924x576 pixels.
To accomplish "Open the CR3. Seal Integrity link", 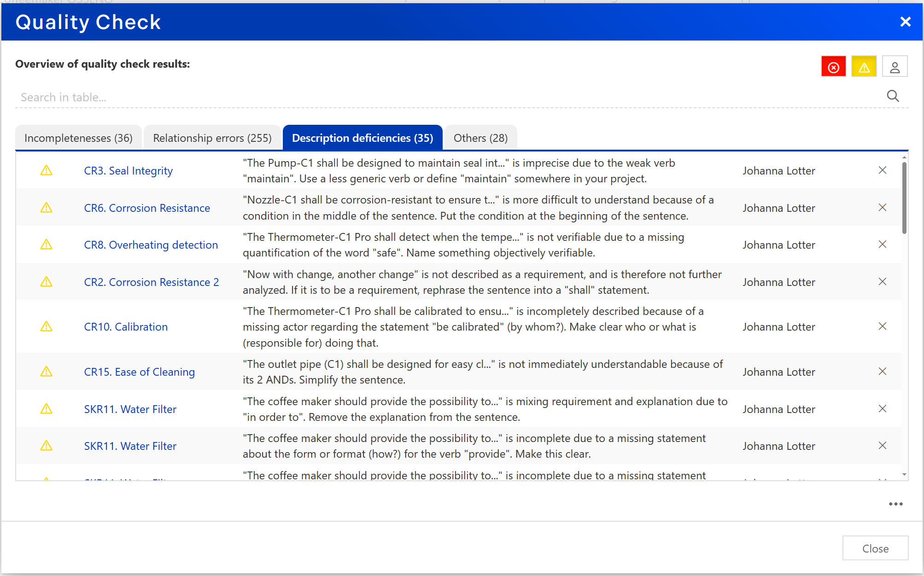I will pyautogui.click(x=128, y=171).
